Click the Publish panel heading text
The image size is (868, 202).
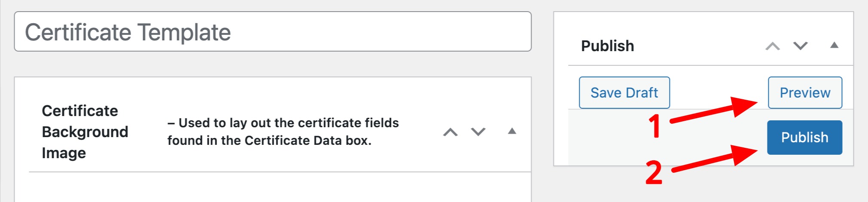tap(607, 46)
